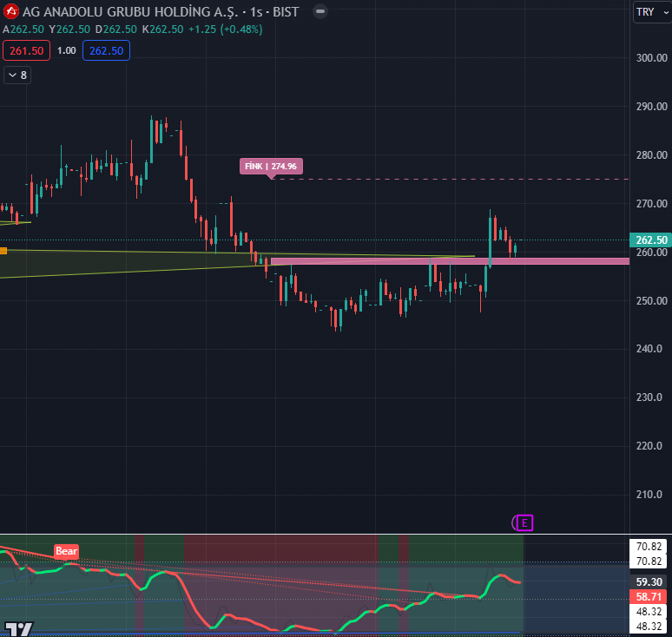The width and height of the screenshot is (672, 637).
Task: Click the gray minus status pill by BIST
Action: point(320,11)
